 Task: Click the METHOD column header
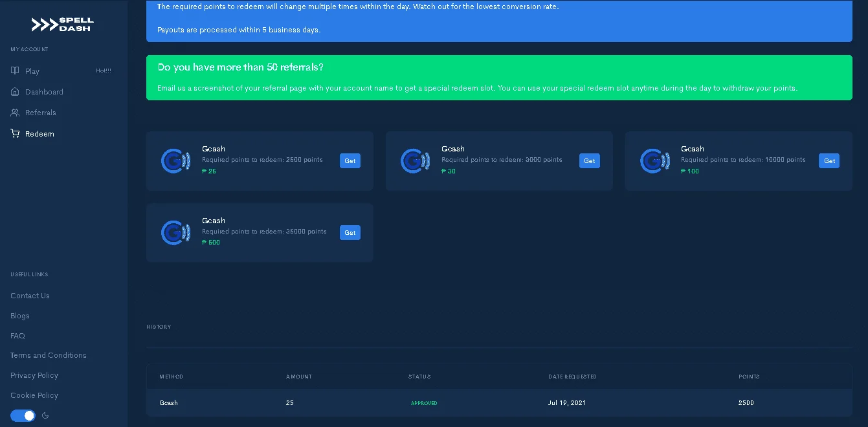tap(172, 377)
